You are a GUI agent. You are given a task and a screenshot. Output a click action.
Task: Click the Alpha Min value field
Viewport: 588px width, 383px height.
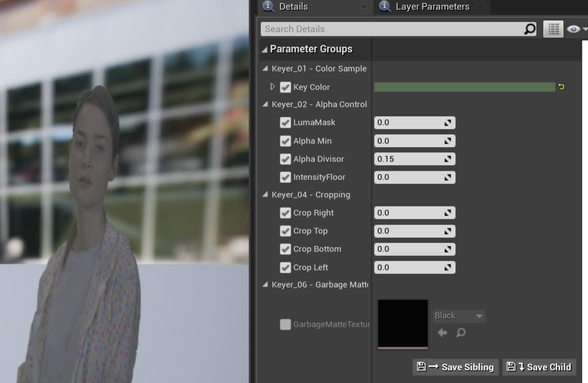point(414,141)
